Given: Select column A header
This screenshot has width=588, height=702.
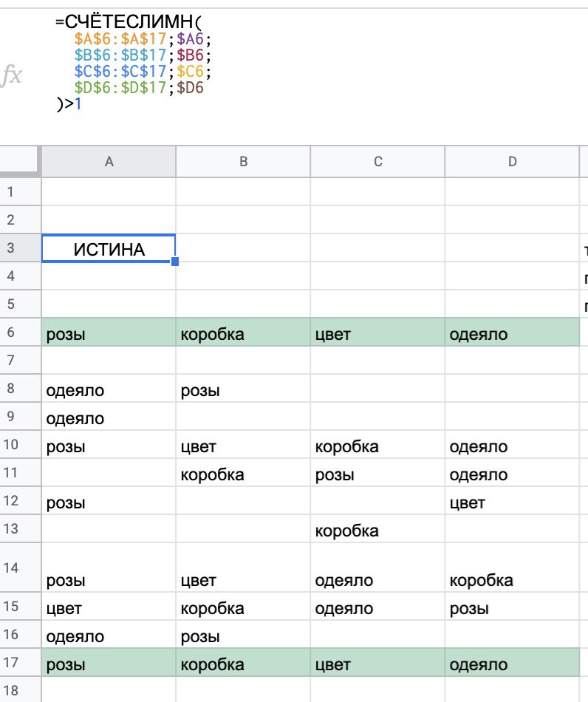Looking at the screenshot, I should point(109,162).
